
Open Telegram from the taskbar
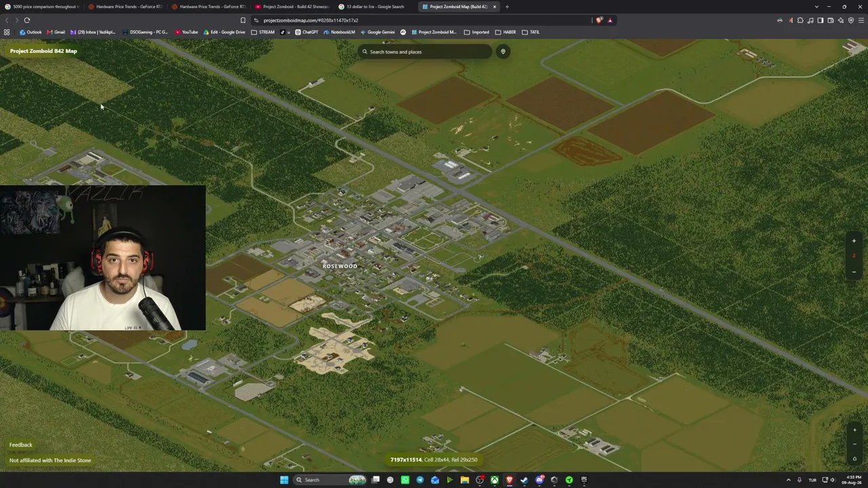point(420,480)
